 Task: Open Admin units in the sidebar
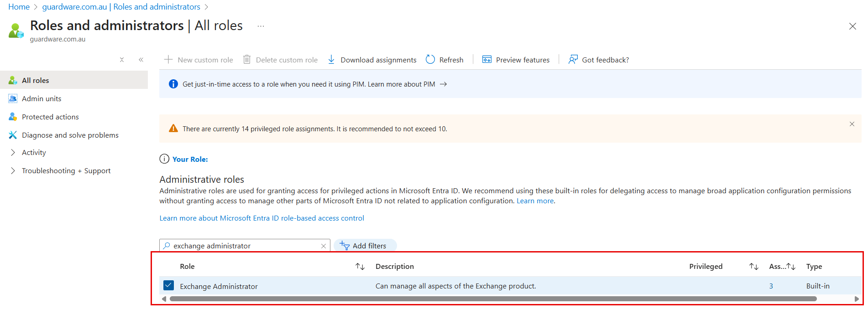(x=42, y=99)
